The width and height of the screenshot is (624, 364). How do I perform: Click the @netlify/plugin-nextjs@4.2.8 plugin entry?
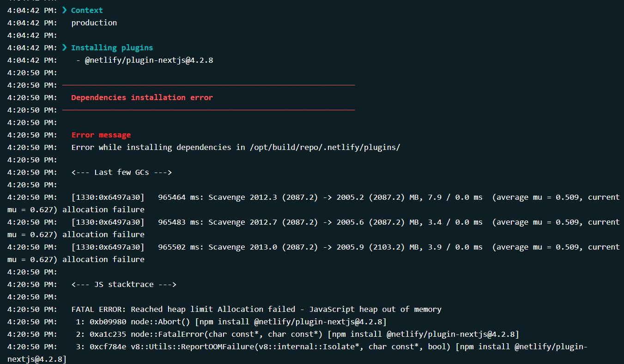click(149, 60)
